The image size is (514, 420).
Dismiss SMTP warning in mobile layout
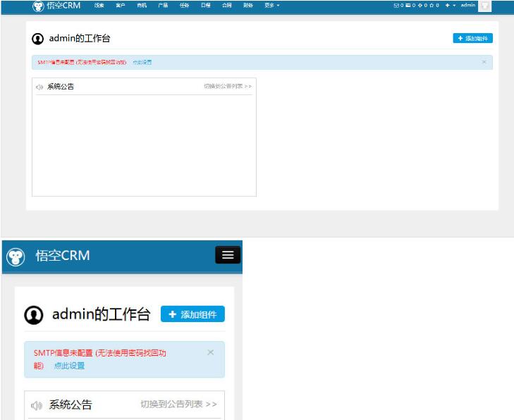pyautogui.click(x=210, y=352)
